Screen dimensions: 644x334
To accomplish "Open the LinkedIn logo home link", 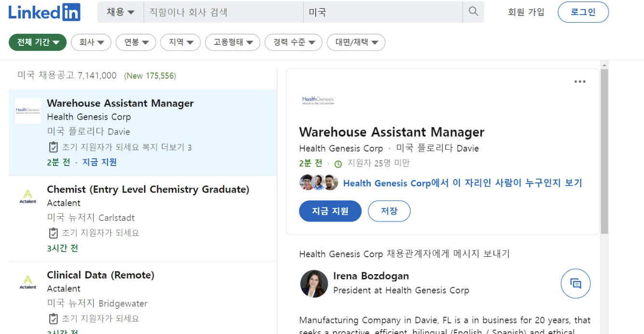I will pyautogui.click(x=44, y=12).
